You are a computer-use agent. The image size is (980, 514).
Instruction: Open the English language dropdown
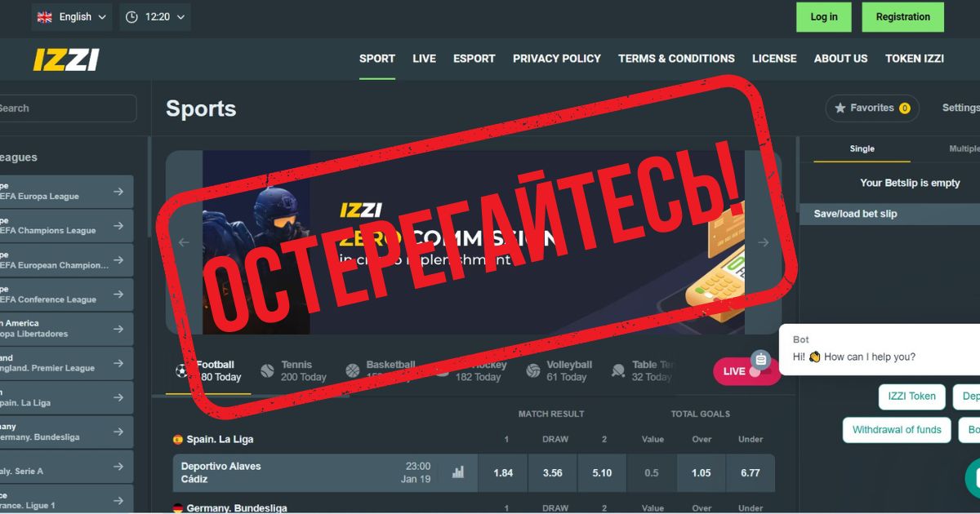pyautogui.click(x=72, y=17)
